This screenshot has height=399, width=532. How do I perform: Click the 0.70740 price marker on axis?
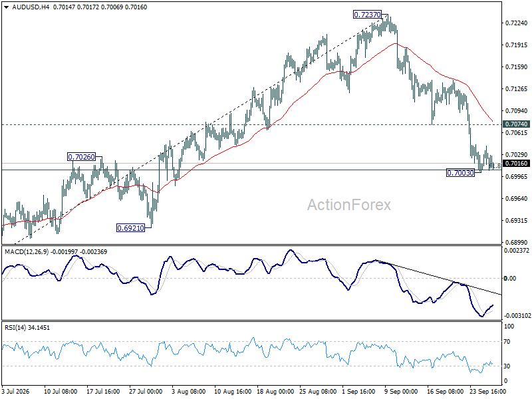pyautogui.click(x=517, y=124)
